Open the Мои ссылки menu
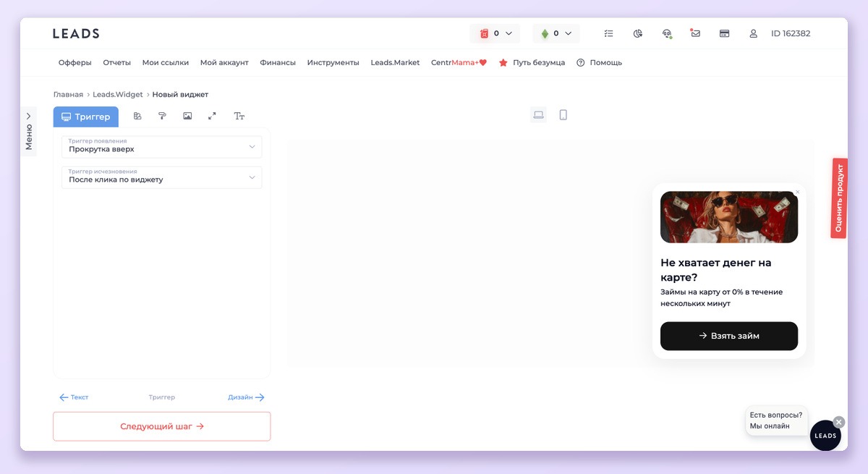 coord(166,63)
